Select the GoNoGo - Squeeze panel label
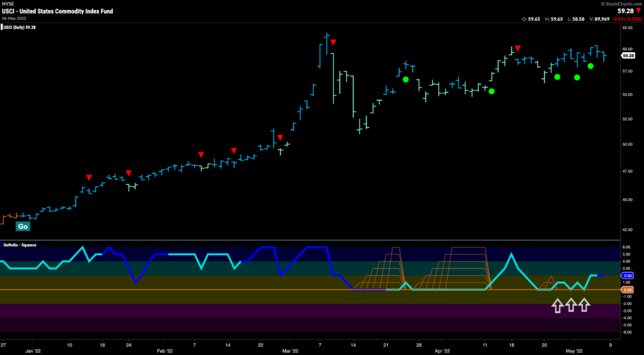The width and height of the screenshot is (644, 355). pos(19,245)
